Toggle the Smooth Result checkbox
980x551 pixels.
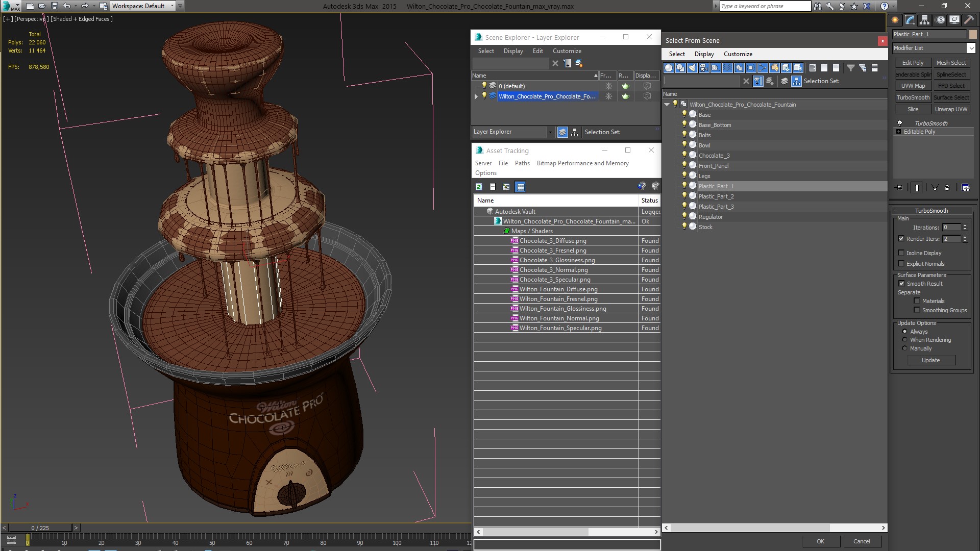902,284
